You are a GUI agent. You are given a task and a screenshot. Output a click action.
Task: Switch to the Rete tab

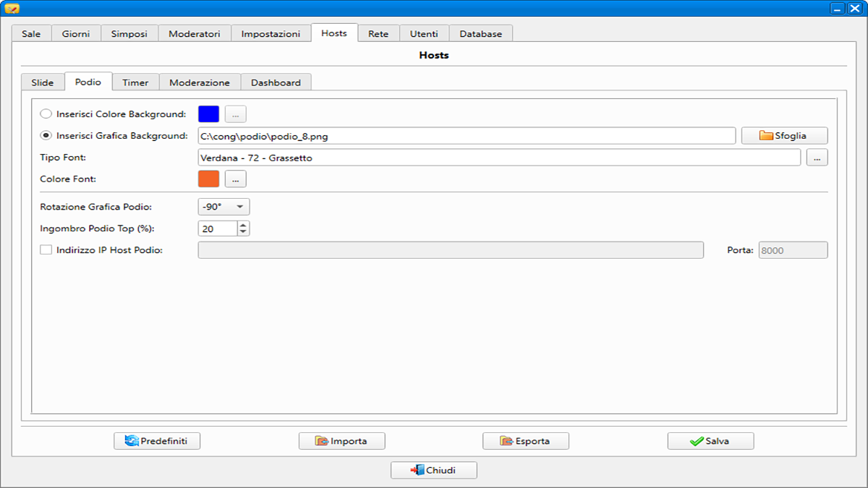coord(378,34)
